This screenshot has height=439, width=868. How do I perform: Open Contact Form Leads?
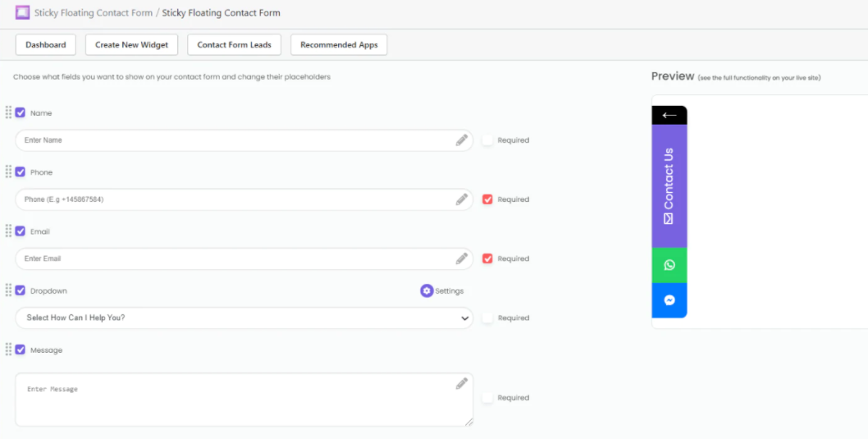point(234,45)
